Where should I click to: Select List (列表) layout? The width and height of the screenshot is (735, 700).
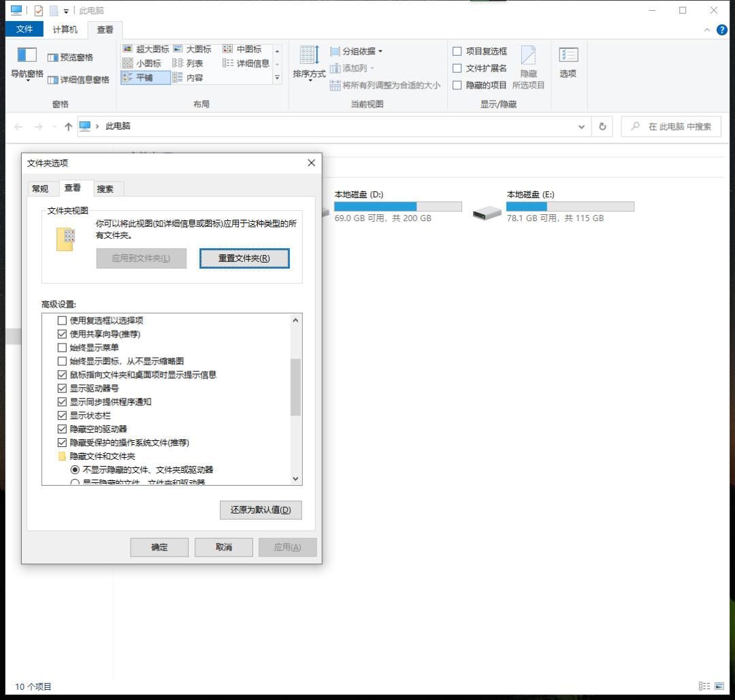click(x=188, y=63)
